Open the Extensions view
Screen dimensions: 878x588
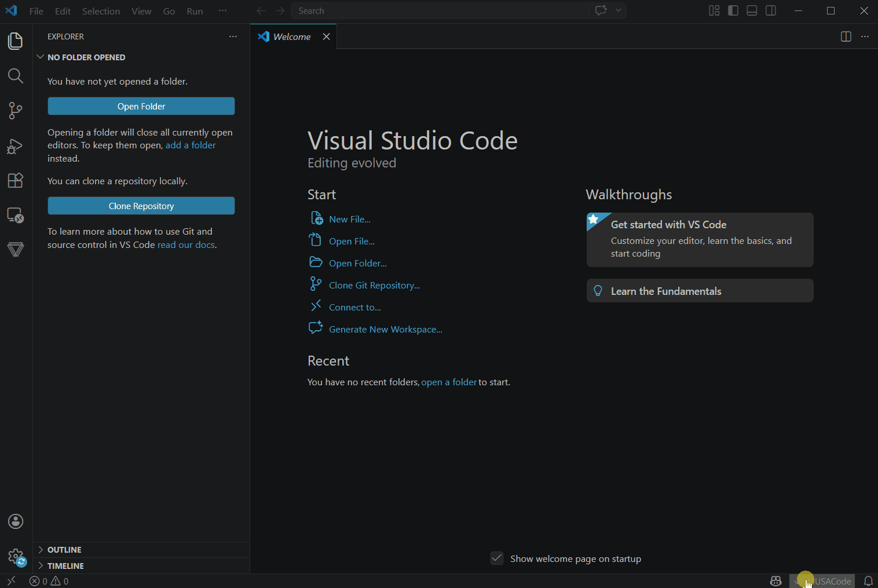pyautogui.click(x=16, y=180)
